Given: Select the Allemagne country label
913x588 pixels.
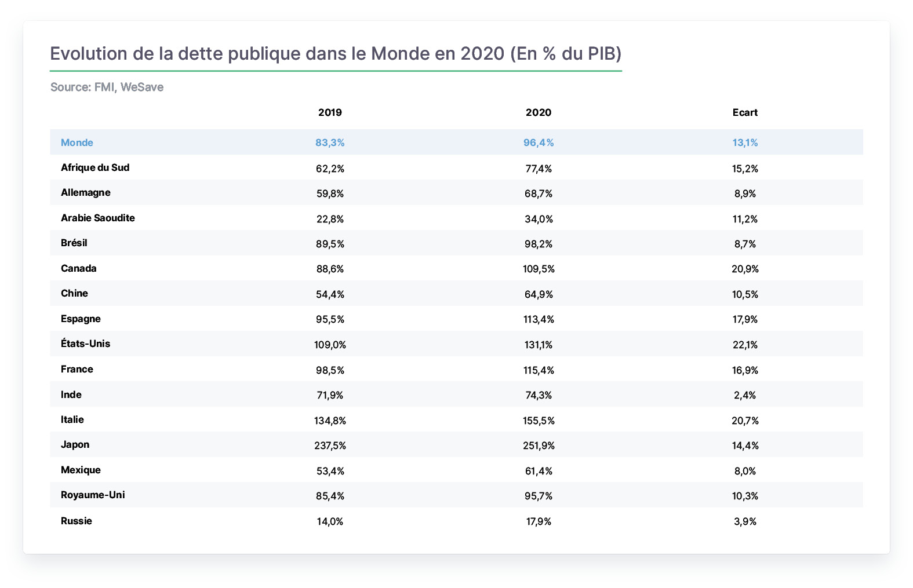Looking at the screenshot, I should [86, 192].
